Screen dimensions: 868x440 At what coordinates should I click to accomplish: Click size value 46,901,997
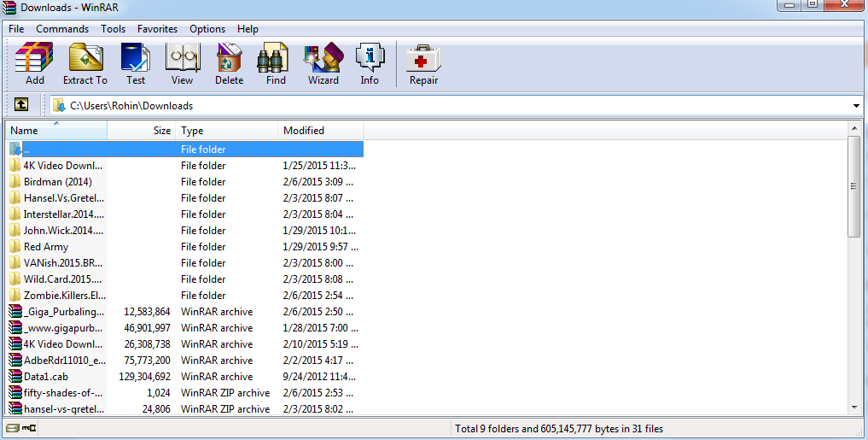(148, 328)
